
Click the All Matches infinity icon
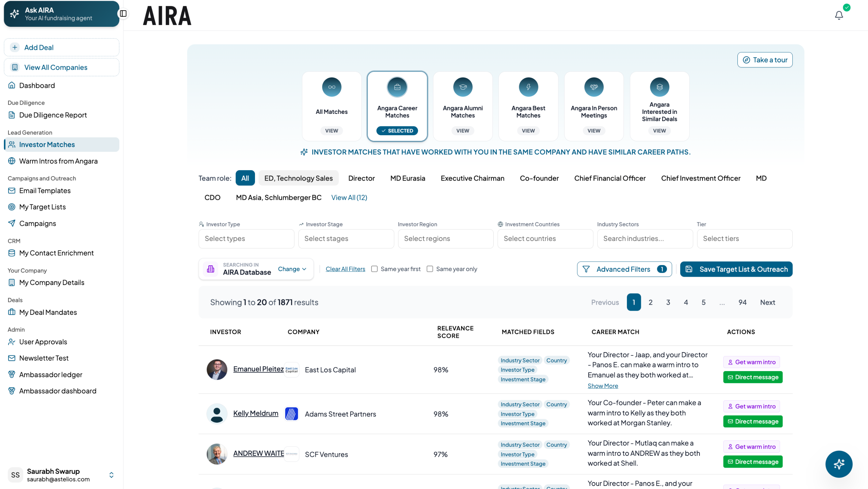[332, 87]
